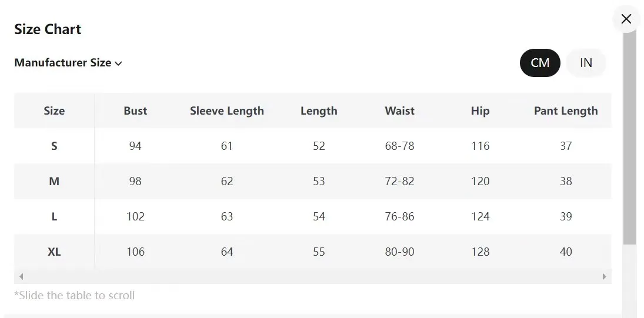The width and height of the screenshot is (644, 318).
Task: Click the Manufacturer Size chevron arrow
Action: pyautogui.click(x=119, y=63)
